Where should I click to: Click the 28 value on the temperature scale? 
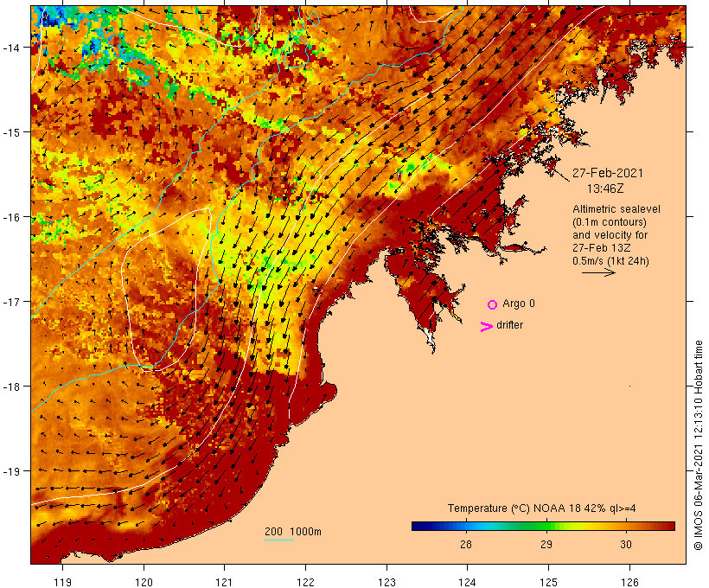tap(466, 544)
